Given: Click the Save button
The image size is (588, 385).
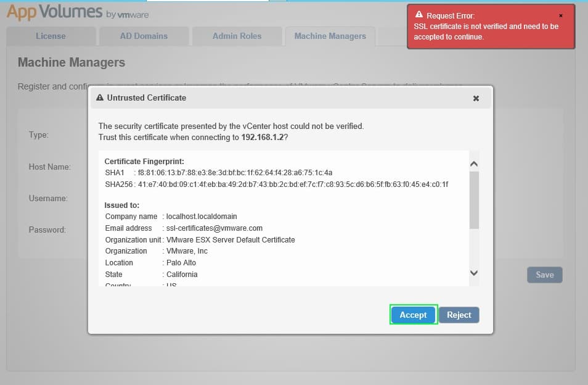Looking at the screenshot, I should coord(544,275).
